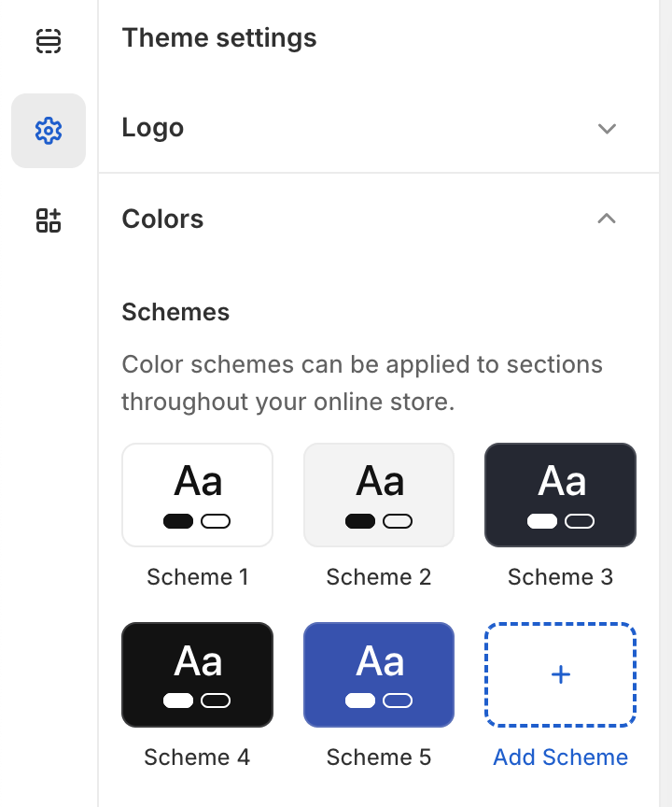Click the Scheme 4 label text

[x=196, y=757]
